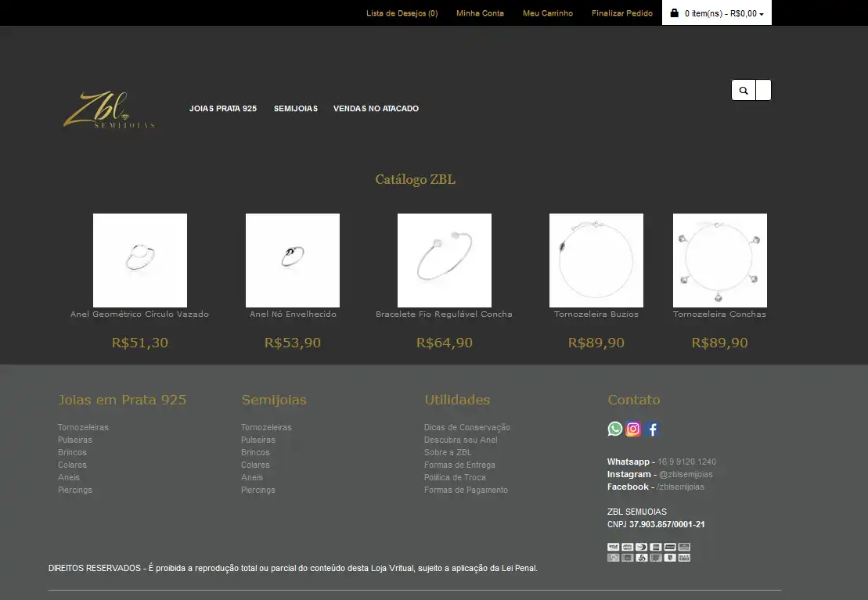Viewport: 868px width, 600px height.
Task: Go to Minha Conta
Action: pos(480,13)
